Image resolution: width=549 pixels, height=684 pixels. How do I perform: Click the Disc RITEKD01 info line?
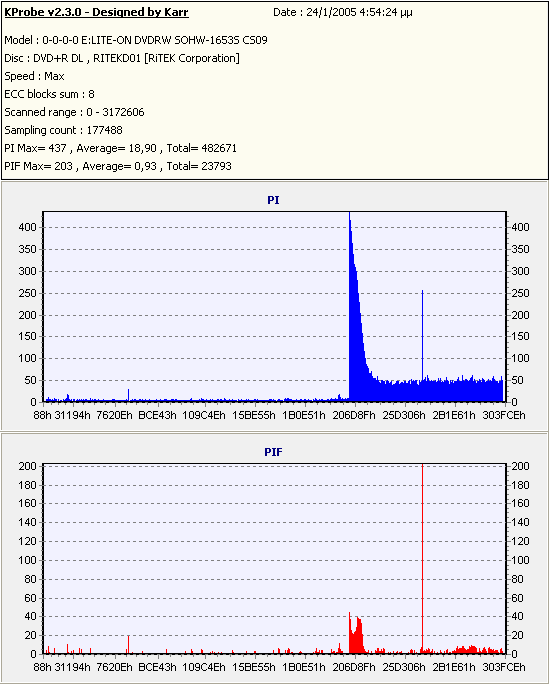coord(122,58)
